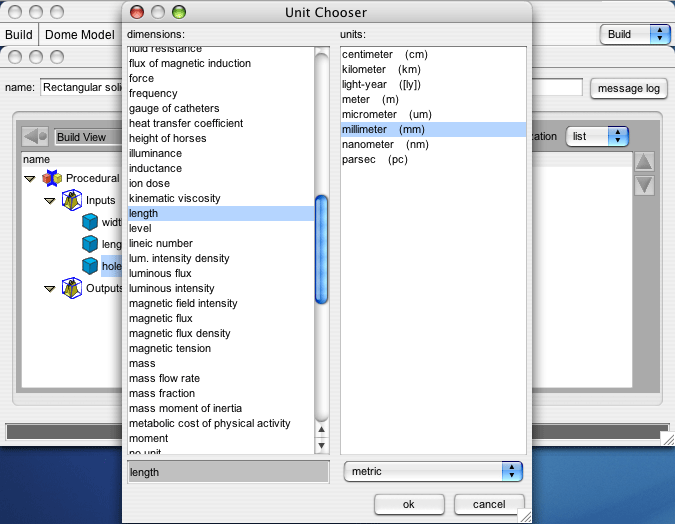Select mass fraction dimension
The height and width of the screenshot is (524, 675).
221,394
